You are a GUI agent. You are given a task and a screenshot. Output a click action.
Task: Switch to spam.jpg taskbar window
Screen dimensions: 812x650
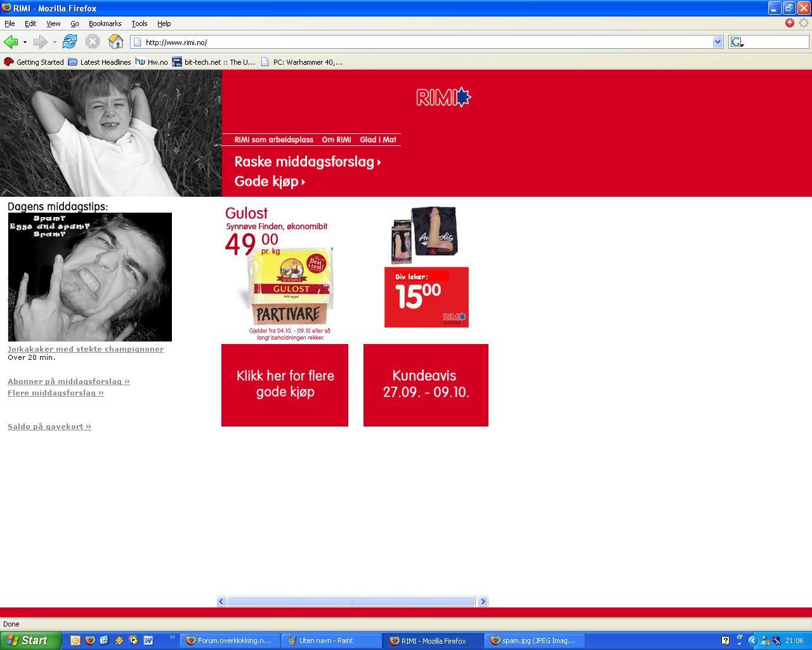[x=535, y=640]
